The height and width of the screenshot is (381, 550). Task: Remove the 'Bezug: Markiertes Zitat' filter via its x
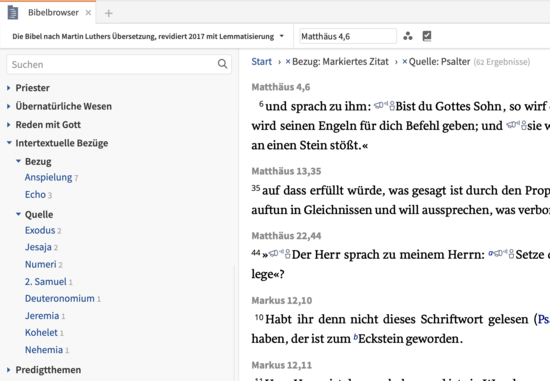click(288, 62)
